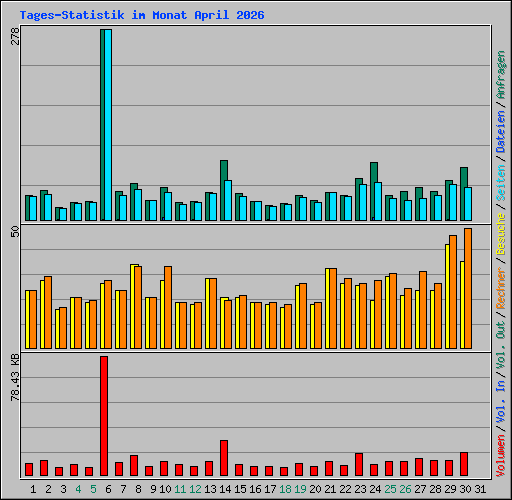Click the red volume bar for day 14

tap(224, 458)
